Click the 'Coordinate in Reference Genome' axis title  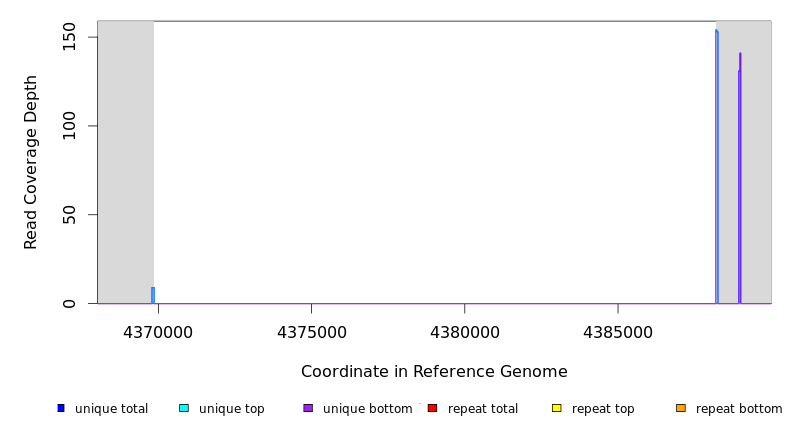434,372
